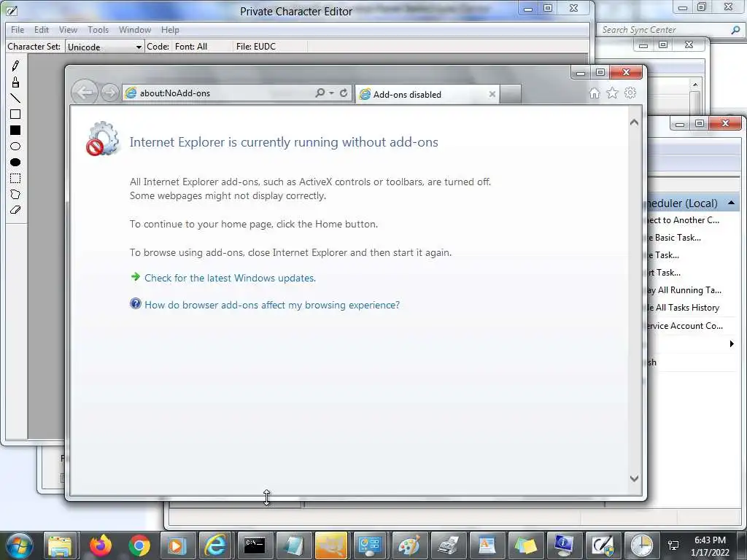The image size is (747, 560).
Task: Select the Pencil tool in Private Character Editor
Action: tap(15, 66)
